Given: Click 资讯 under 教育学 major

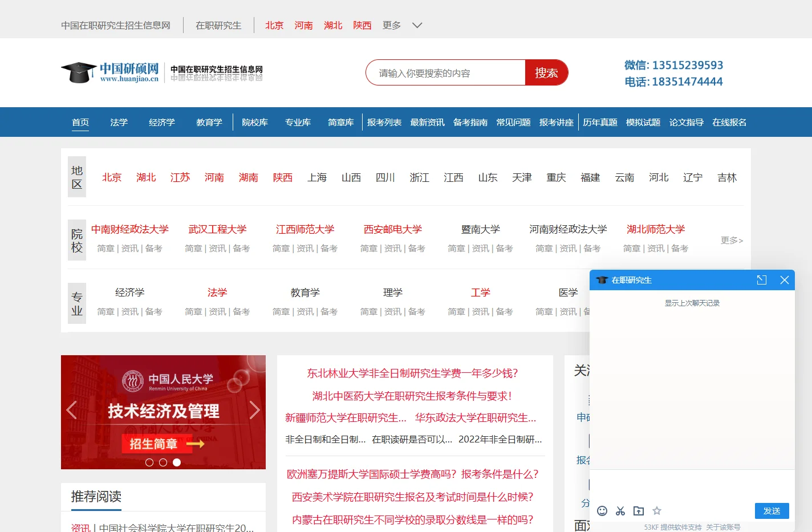Looking at the screenshot, I should click(305, 312).
